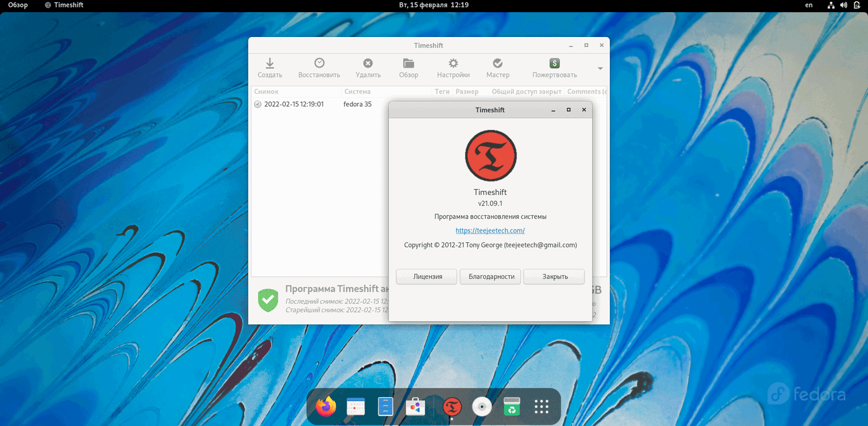The width and height of the screenshot is (868, 426).
Task: Click the Система column header
Action: click(x=387, y=91)
